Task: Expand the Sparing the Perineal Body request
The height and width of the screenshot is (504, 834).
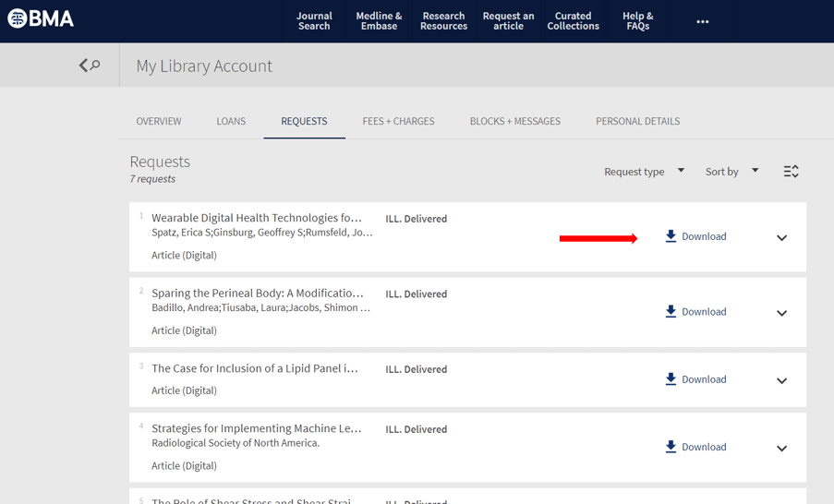Action: click(x=781, y=313)
